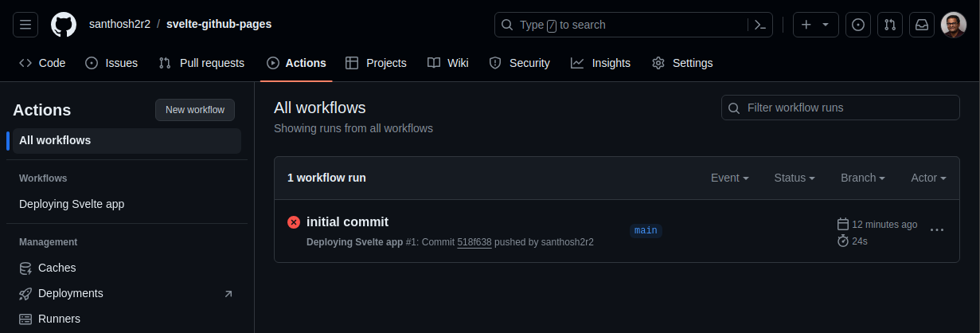Image resolution: width=980 pixels, height=333 pixels.
Task: Open the Runners server icon
Action: 25,319
